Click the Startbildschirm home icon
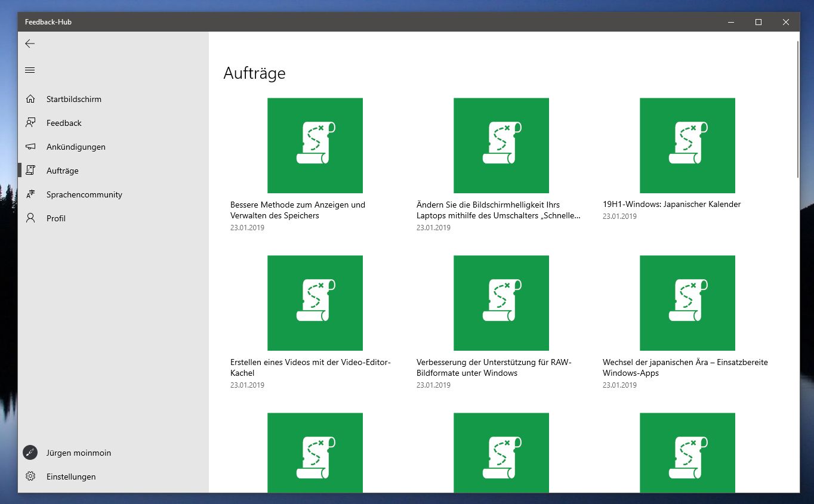 (30, 99)
